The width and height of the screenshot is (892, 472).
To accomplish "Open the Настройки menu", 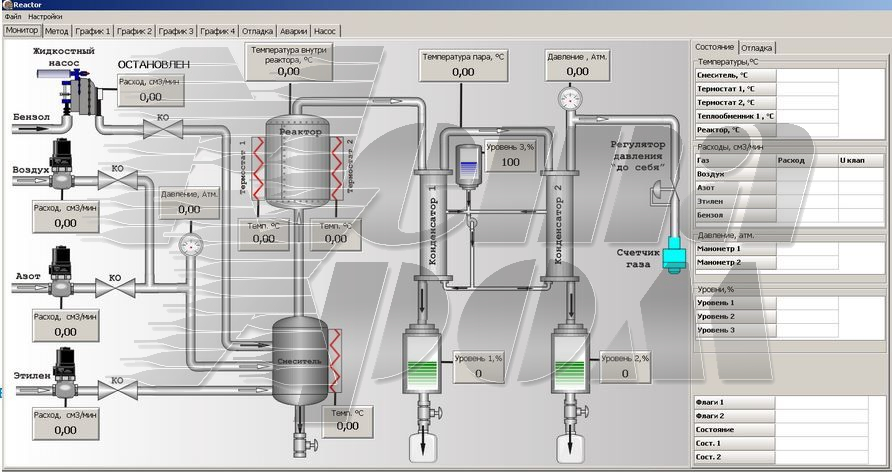I will coord(45,17).
